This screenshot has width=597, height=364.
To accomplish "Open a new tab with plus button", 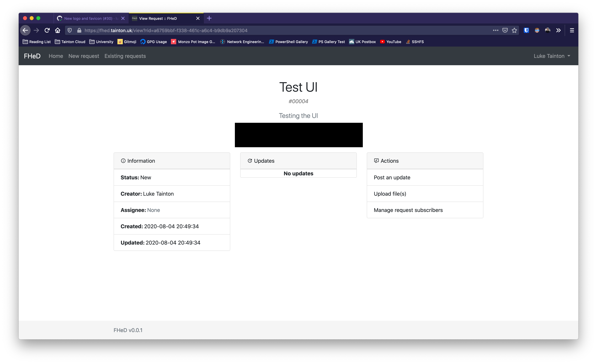I will tap(209, 18).
